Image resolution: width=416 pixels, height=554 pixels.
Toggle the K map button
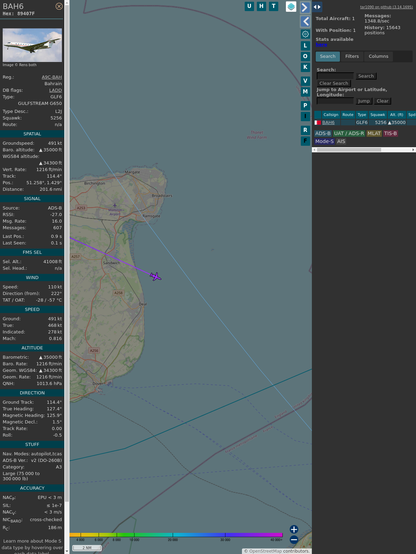click(305, 67)
